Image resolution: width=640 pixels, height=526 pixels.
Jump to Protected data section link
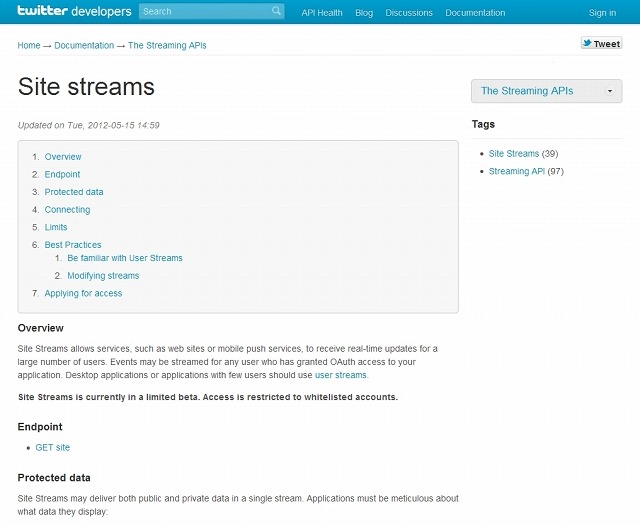74,192
